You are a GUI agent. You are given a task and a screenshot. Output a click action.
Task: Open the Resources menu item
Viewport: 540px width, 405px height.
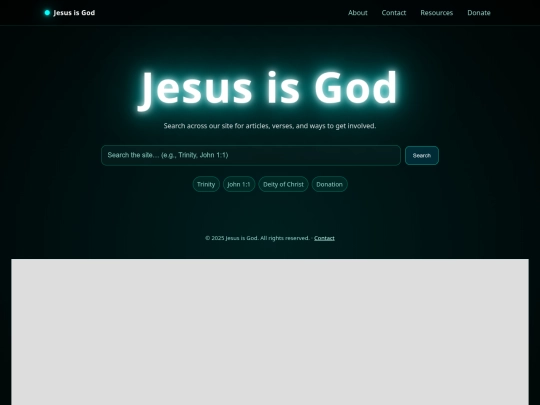(x=436, y=13)
